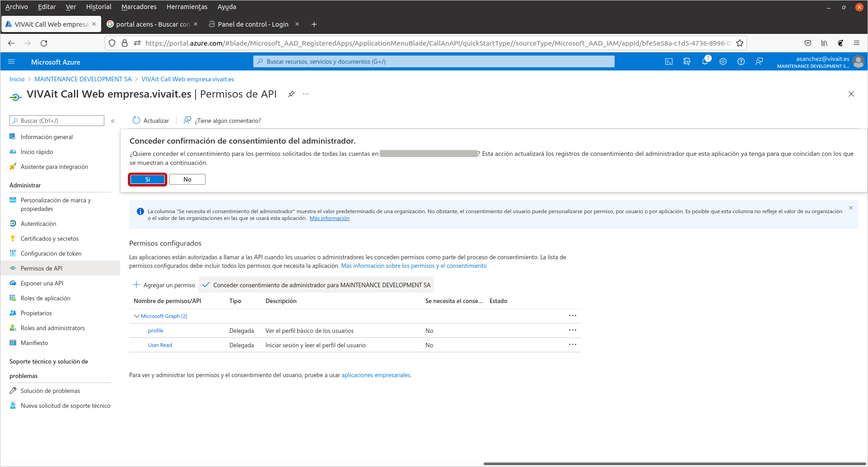Switch to 'Panel de control - Login' tab
The image size is (868, 467).
pos(253,24)
